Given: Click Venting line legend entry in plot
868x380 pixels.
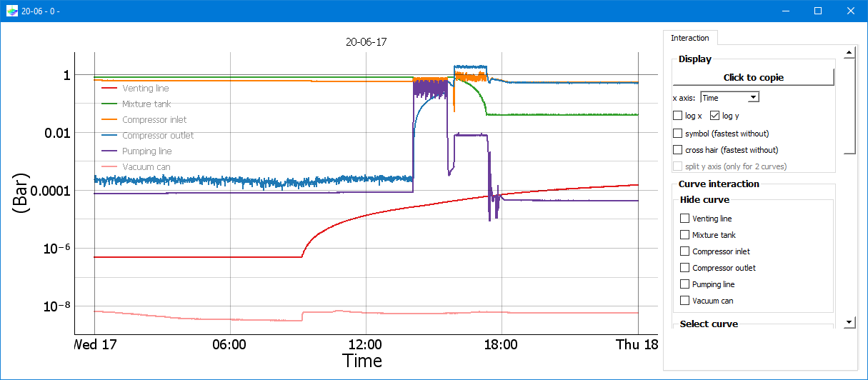Looking at the screenshot, I should tap(136, 89).
